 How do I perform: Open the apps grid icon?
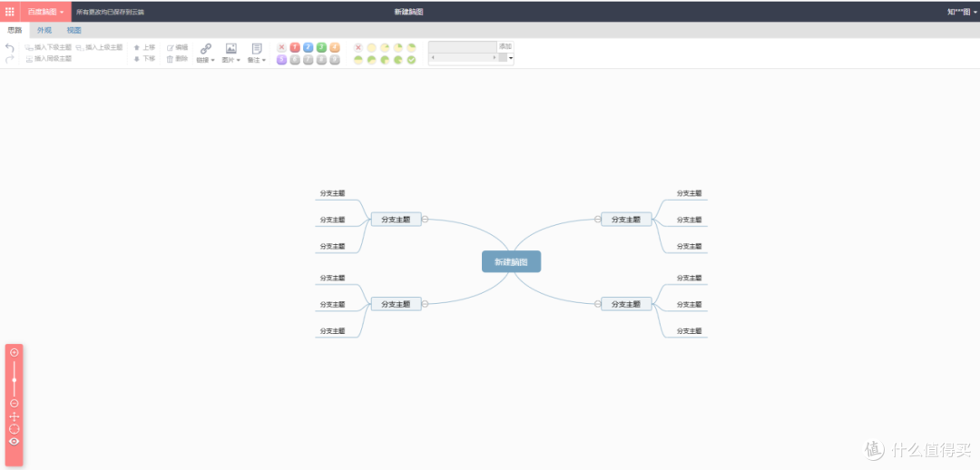coord(9,11)
